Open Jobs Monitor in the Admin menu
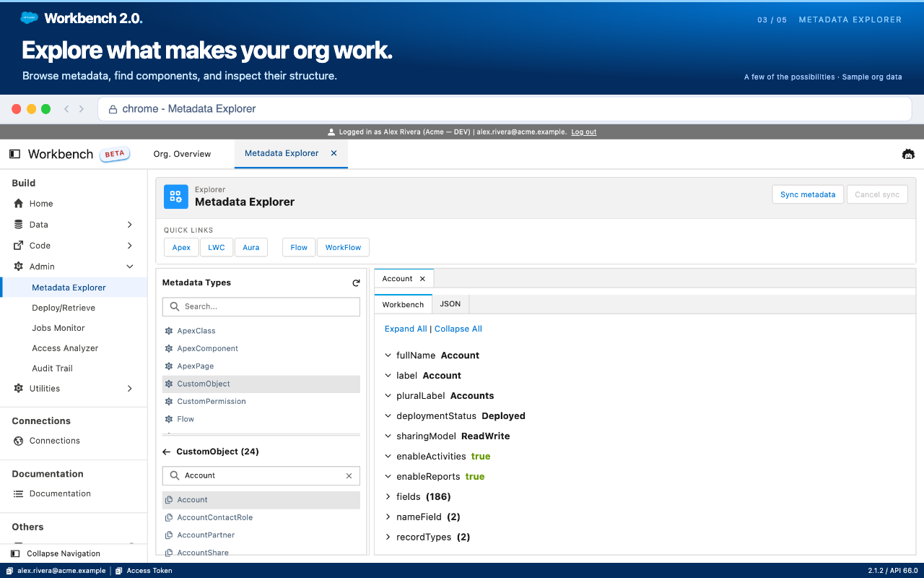 pyautogui.click(x=74, y=328)
